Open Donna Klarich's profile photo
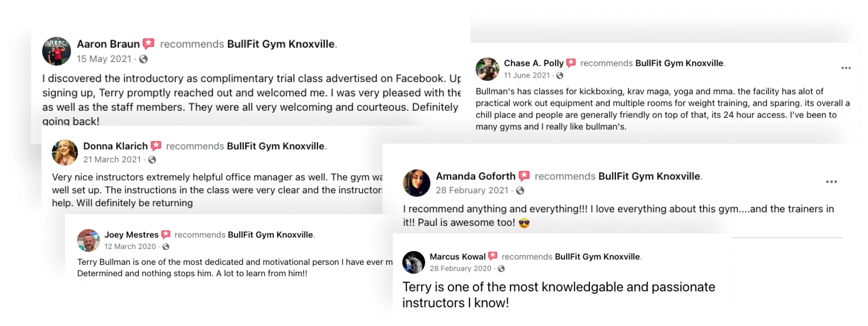 click(65, 153)
